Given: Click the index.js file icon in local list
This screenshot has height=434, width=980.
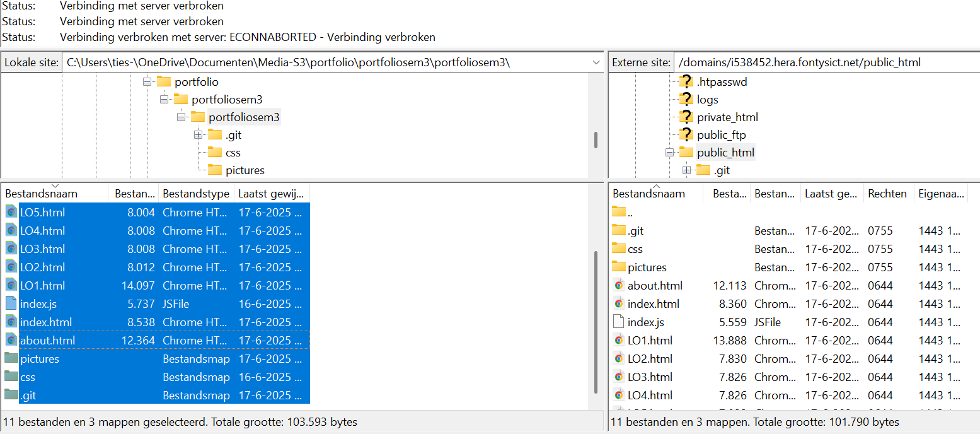Looking at the screenshot, I should click(11, 303).
